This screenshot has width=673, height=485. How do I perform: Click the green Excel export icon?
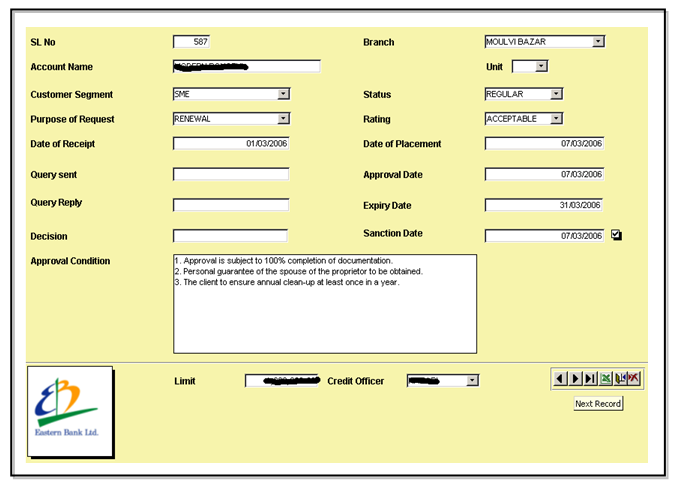(605, 378)
